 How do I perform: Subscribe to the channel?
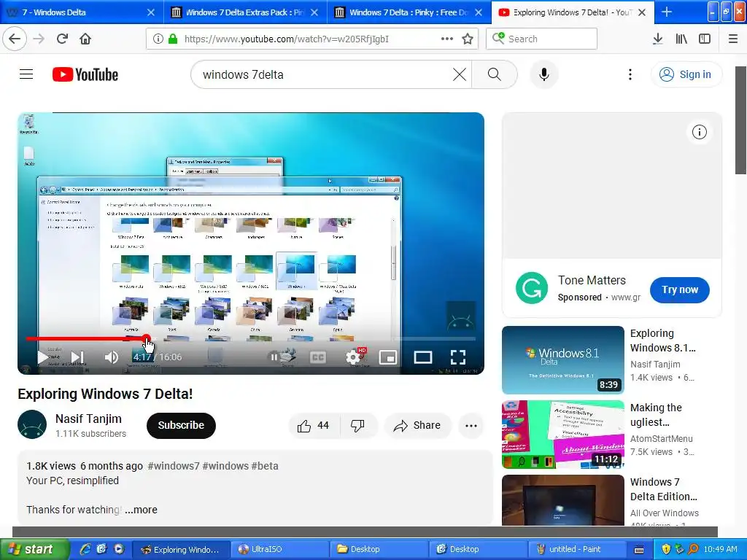pos(181,425)
